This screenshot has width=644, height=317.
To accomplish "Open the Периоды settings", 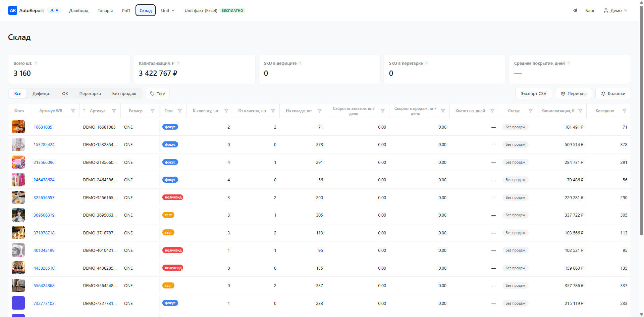I will click(x=574, y=94).
